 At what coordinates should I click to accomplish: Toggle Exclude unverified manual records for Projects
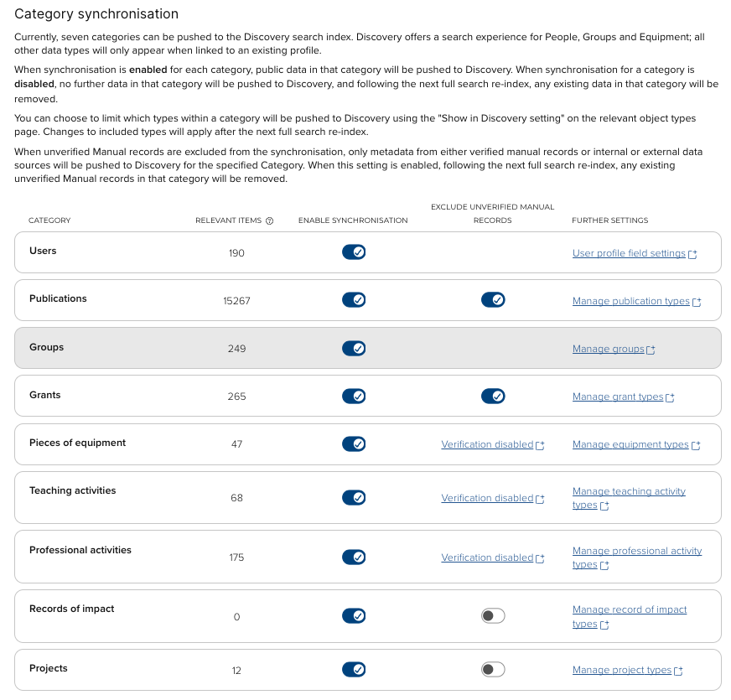493,669
